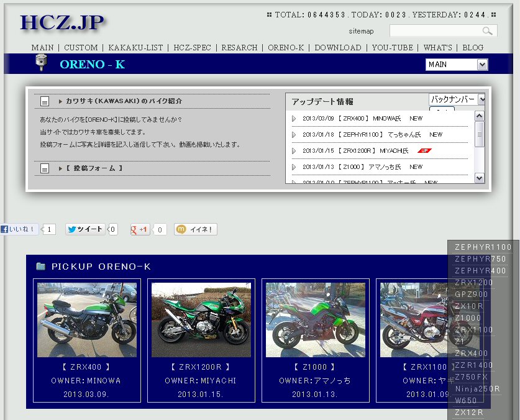520x420 pixels.
Task: Click arrow icon of ZRX400 MINOWA update
Action: [x=294, y=119]
